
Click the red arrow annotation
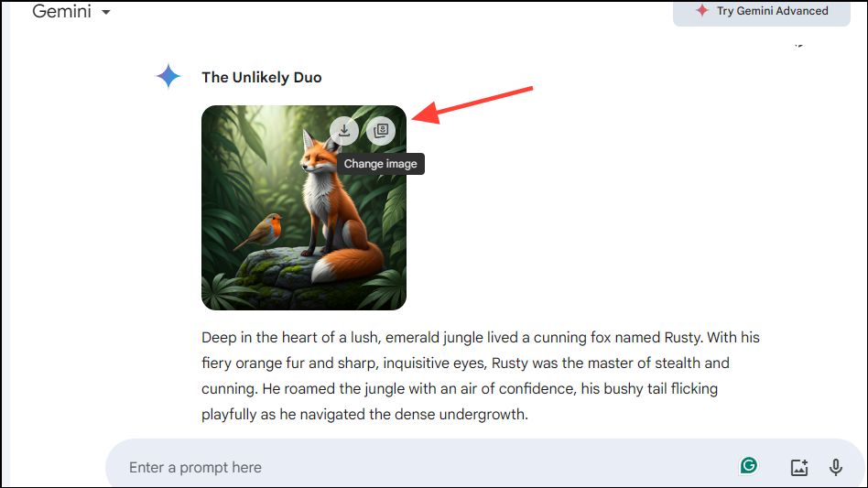tap(472, 105)
